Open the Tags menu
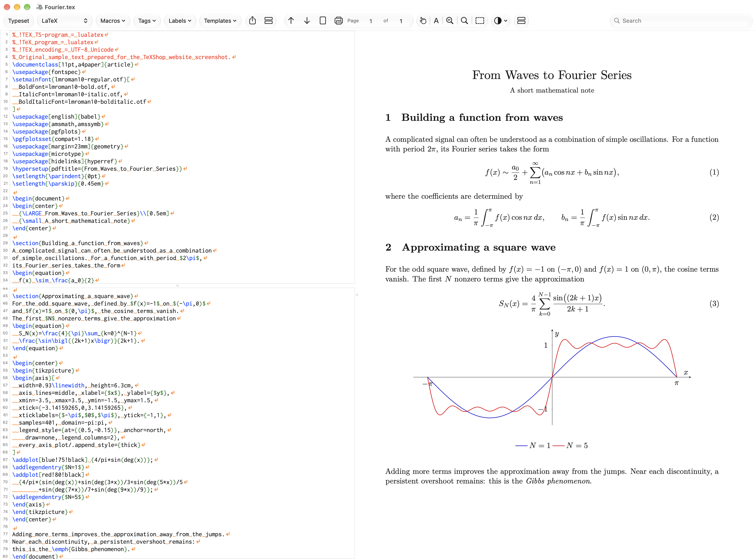Image resolution: width=756 pixels, height=559 pixels. click(147, 21)
